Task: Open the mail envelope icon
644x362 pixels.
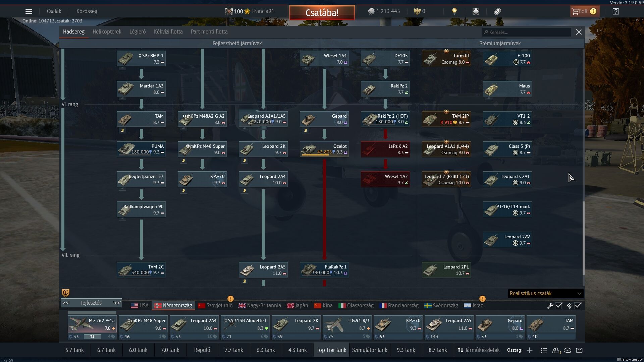Action: (579, 350)
